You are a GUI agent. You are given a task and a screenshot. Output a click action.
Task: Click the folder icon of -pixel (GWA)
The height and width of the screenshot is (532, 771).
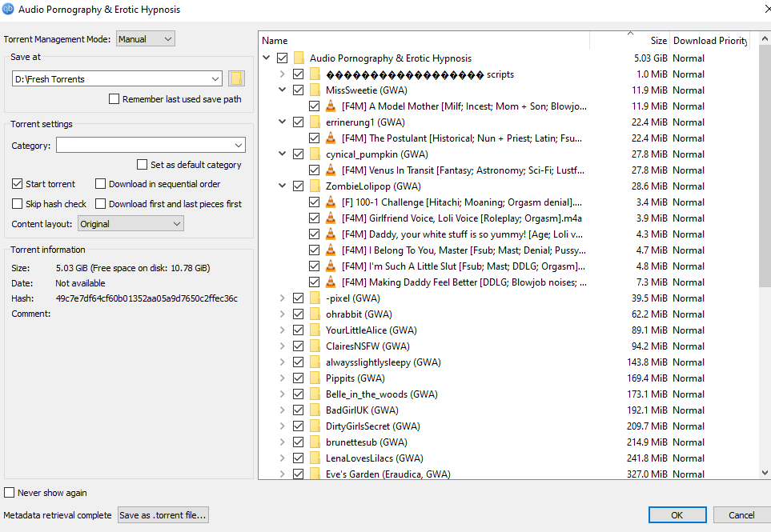click(315, 298)
